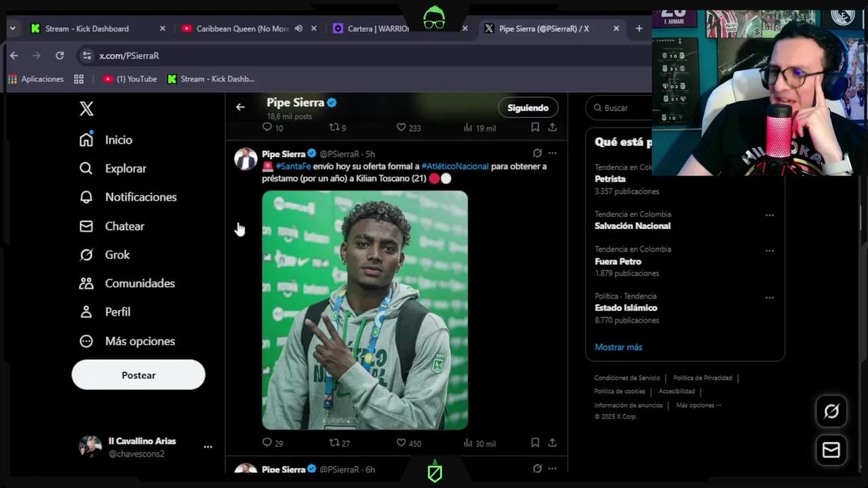Image resolution: width=868 pixels, height=488 pixels.
Task: Open Inicio home page
Action: point(105,140)
